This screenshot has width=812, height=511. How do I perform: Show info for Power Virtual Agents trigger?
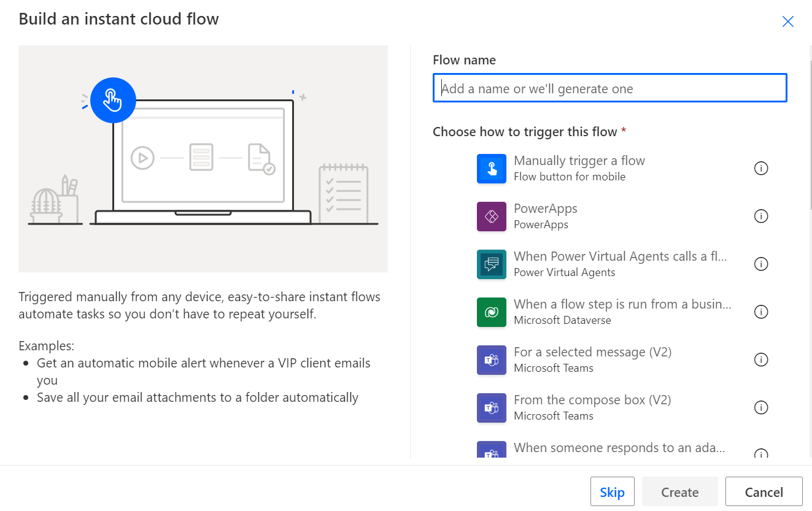tap(761, 264)
